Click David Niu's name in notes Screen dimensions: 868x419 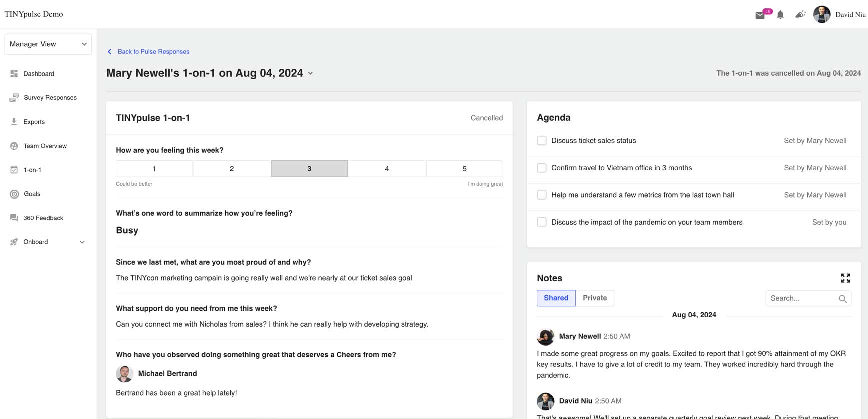pos(575,401)
